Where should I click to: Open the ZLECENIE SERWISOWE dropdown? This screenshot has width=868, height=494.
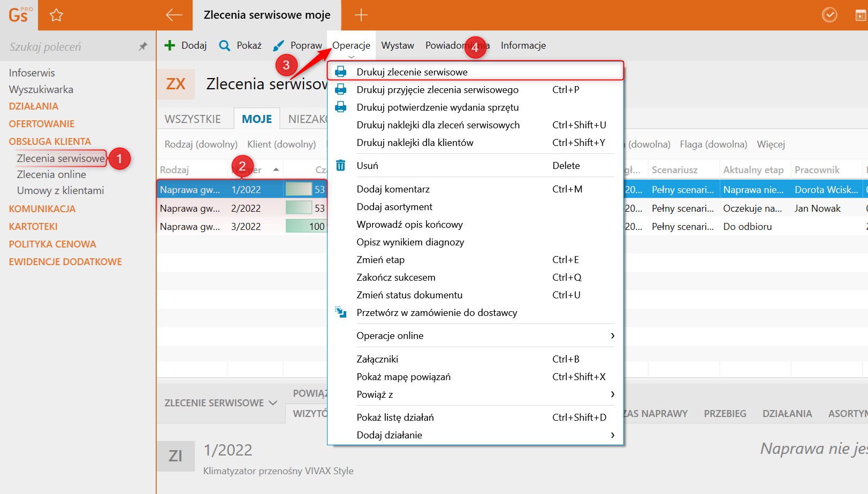[220, 403]
